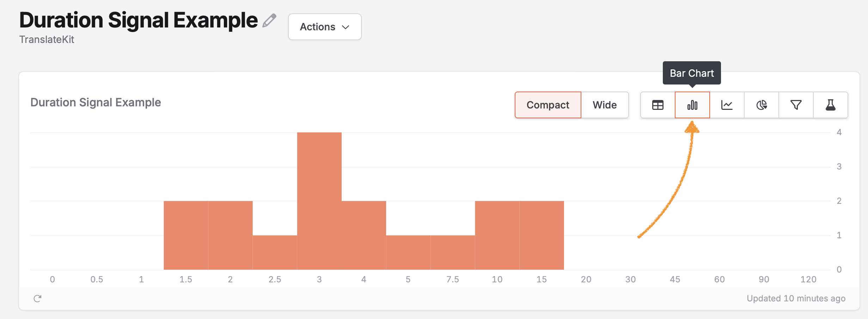Switch to the Line Chart visualization
The width and height of the screenshot is (868, 319).
coord(726,105)
